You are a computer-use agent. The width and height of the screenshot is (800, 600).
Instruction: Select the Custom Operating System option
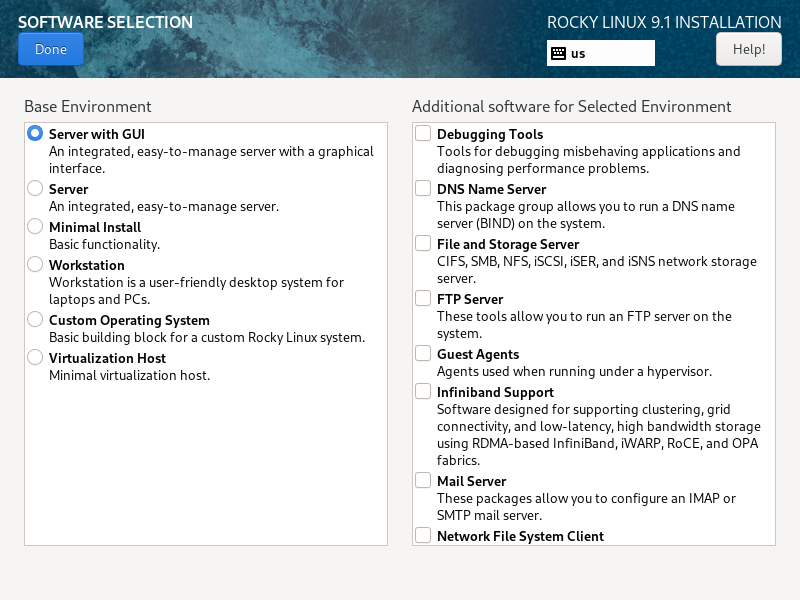(x=35, y=320)
